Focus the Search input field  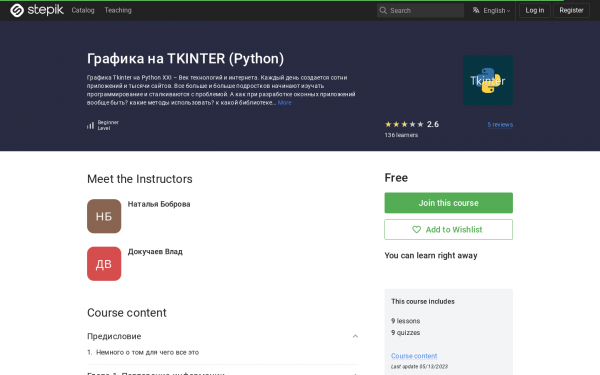click(420, 10)
